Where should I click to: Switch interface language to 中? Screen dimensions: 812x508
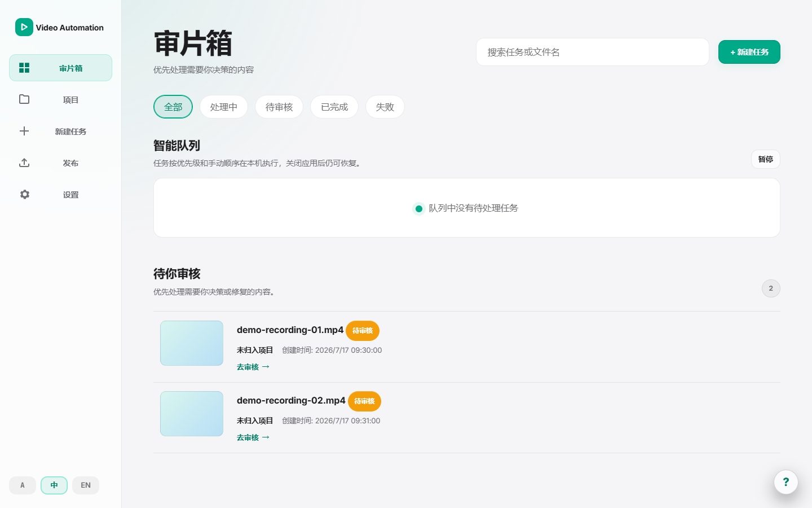54,485
